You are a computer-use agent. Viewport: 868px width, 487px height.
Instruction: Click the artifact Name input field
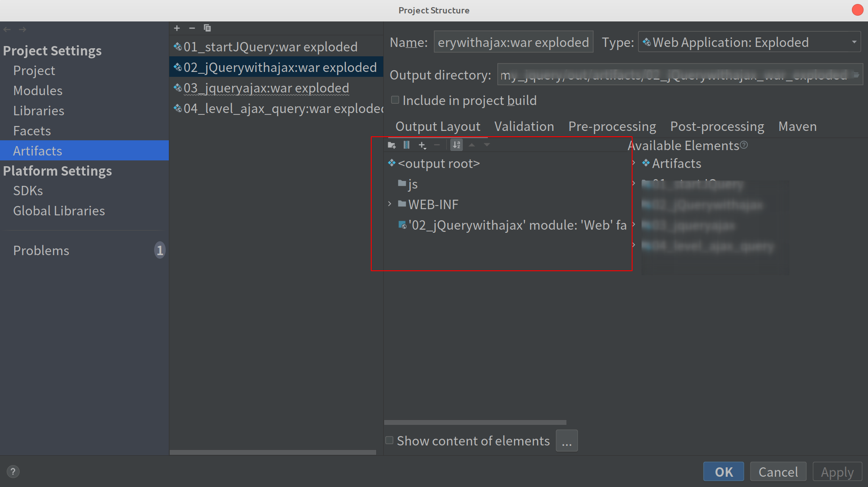click(513, 42)
